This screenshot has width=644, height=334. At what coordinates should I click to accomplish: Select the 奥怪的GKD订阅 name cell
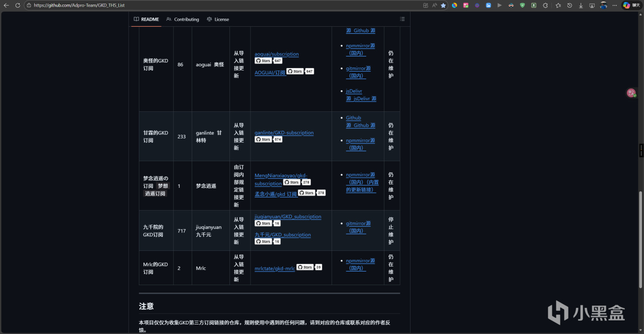click(x=156, y=64)
